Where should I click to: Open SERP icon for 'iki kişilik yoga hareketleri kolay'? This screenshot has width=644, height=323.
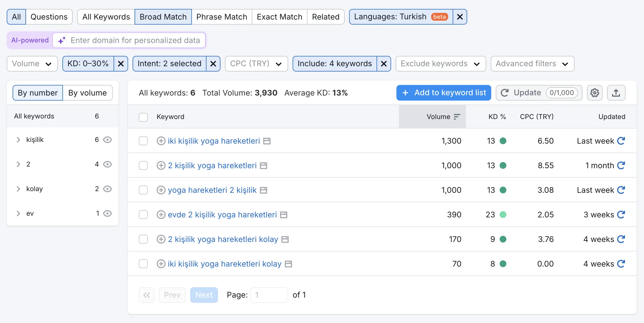288,264
